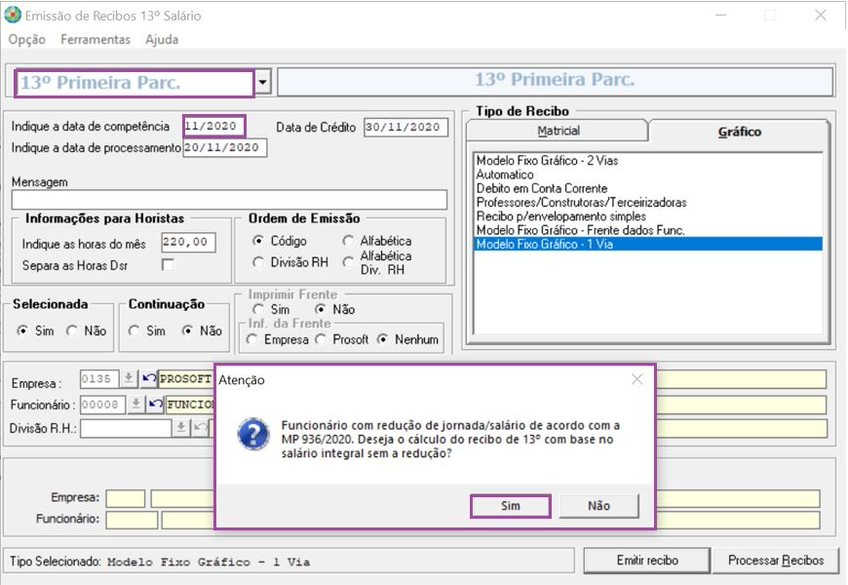Click the lookup arrow icon beside Divisão R.H.
848x585 pixels.
(181, 428)
